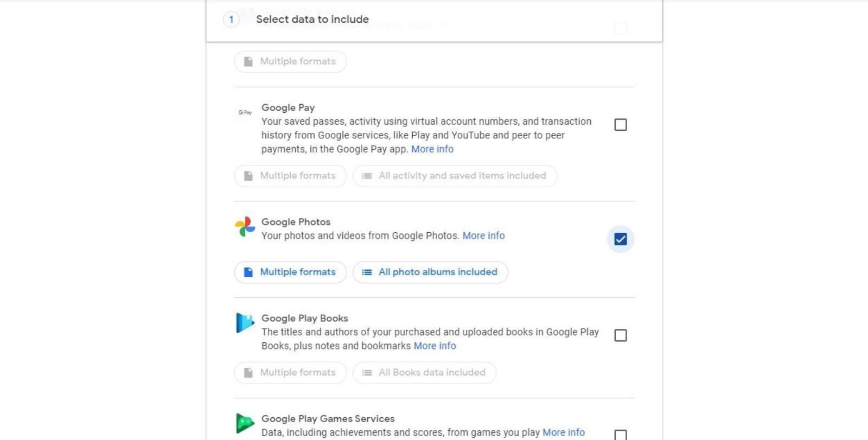Screen dimensions: 868x440
Task: Click the step 1 numbered circle icon
Action: click(232, 20)
